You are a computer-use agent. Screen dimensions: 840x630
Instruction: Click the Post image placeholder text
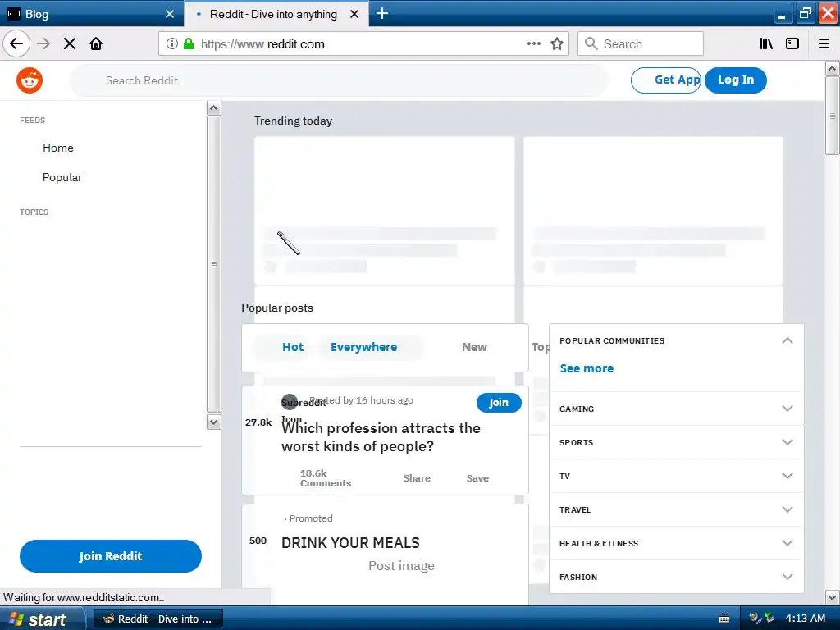tap(401, 566)
